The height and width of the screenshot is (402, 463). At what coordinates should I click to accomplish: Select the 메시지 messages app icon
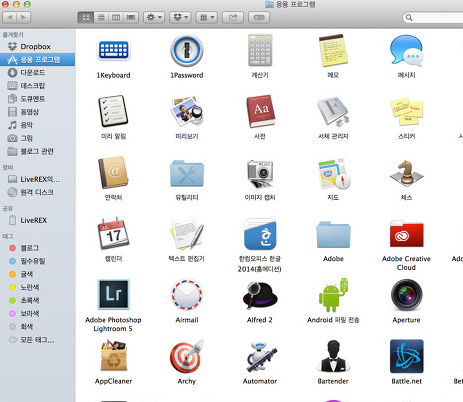pyautogui.click(x=406, y=51)
